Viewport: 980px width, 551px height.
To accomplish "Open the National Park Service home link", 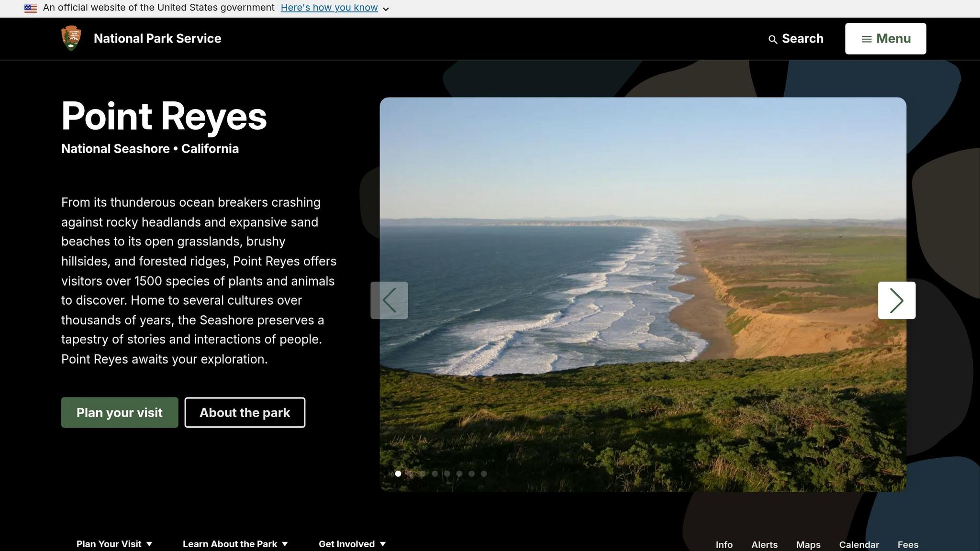I will pos(157,39).
